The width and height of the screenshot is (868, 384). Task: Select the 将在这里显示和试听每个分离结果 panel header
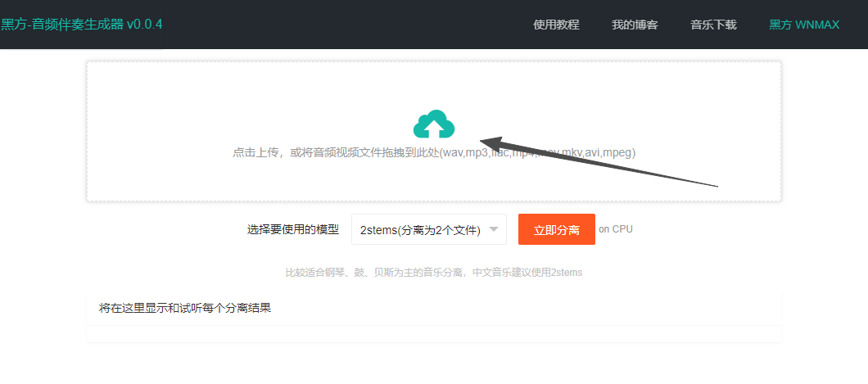185,309
